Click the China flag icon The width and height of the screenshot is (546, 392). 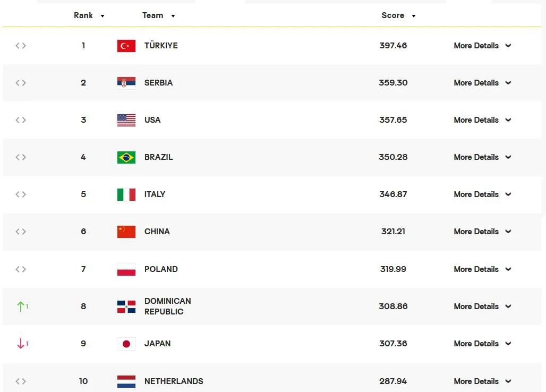click(126, 232)
